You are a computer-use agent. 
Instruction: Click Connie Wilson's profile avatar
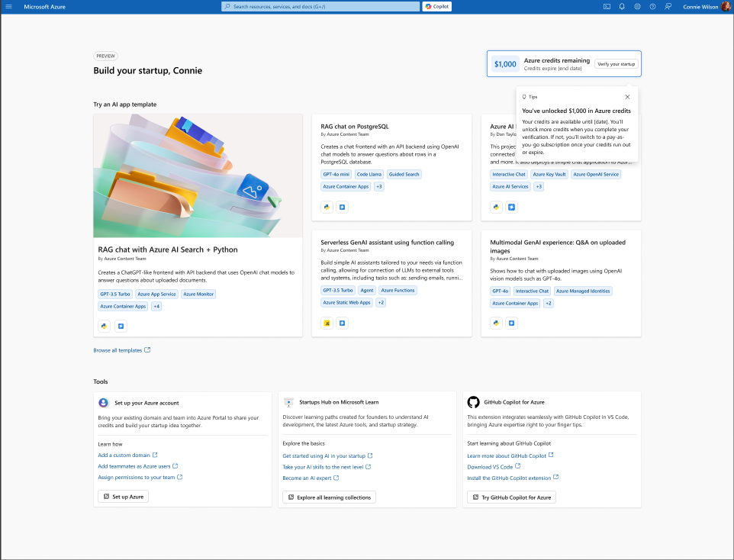[726, 7]
